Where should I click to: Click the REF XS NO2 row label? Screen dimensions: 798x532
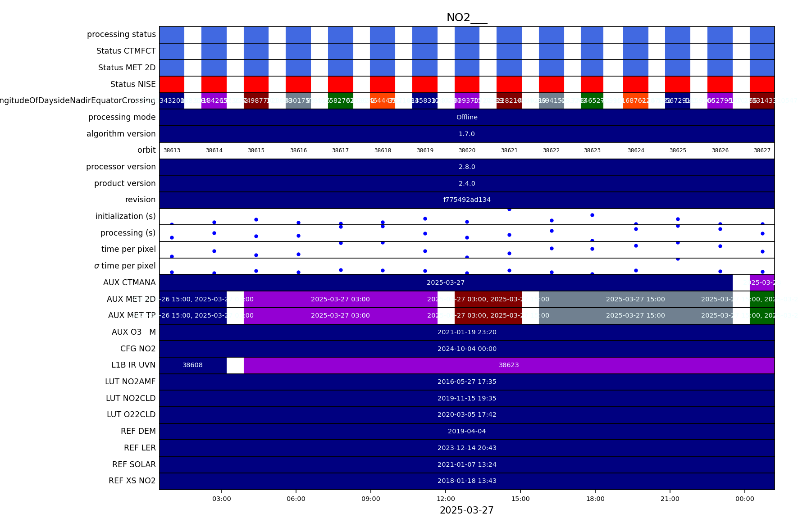tap(132, 481)
